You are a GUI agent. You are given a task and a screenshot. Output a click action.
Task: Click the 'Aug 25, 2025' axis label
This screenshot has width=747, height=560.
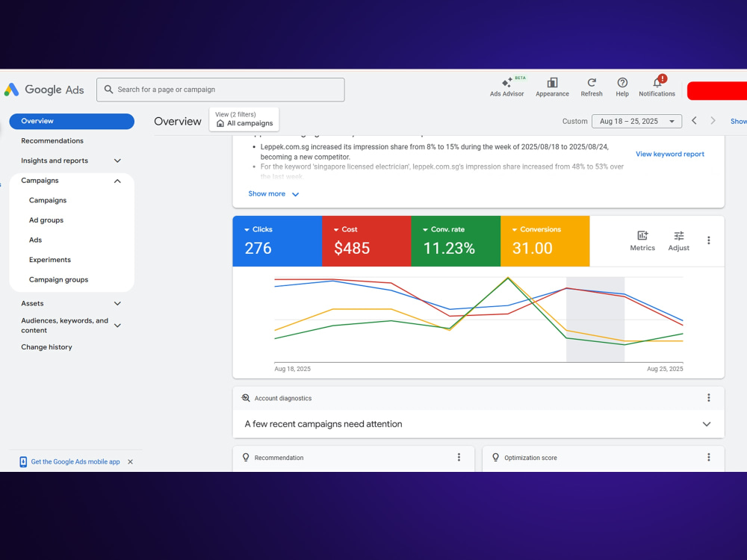coord(665,369)
